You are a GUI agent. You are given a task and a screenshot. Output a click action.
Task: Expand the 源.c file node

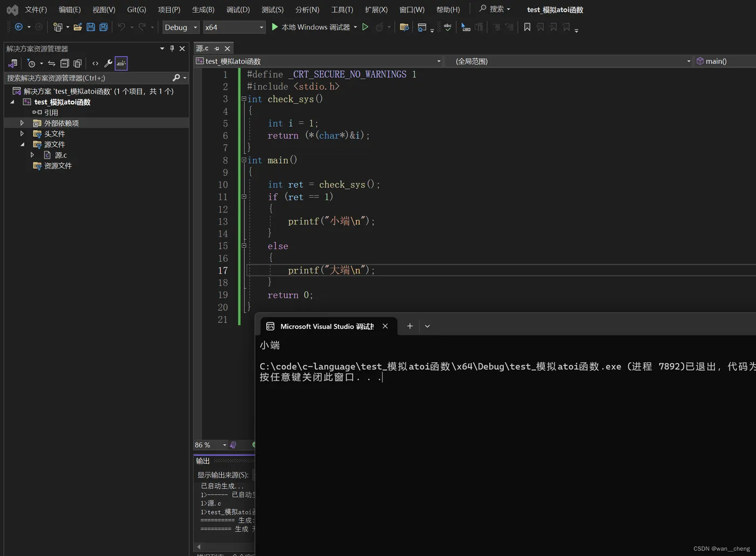coord(32,155)
